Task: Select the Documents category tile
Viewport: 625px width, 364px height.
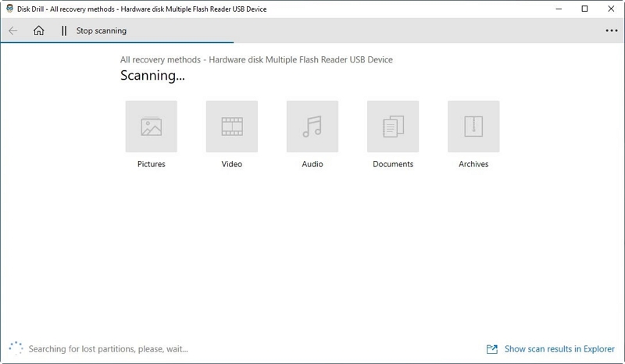Action: tap(393, 127)
